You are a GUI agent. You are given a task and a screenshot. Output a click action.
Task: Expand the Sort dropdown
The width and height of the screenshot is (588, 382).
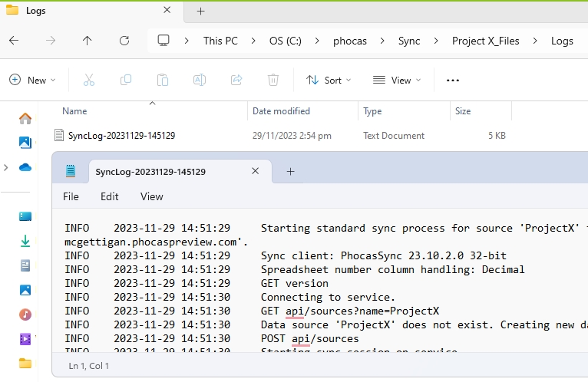click(x=329, y=80)
